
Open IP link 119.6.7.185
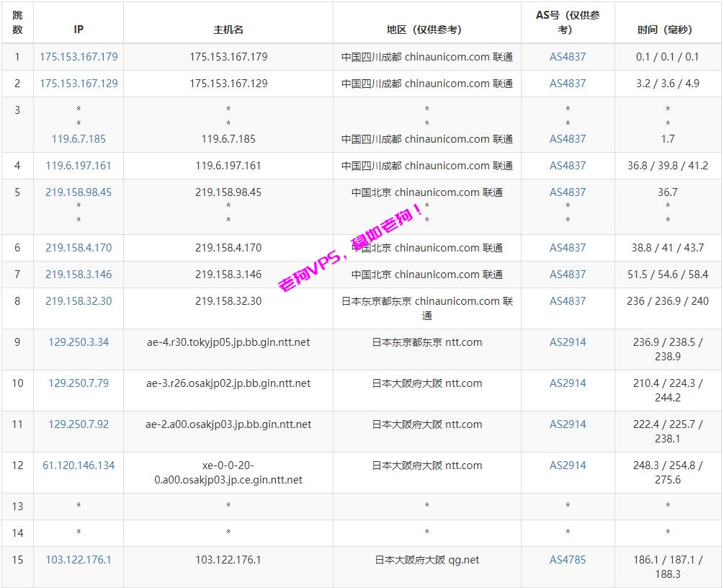point(79,139)
